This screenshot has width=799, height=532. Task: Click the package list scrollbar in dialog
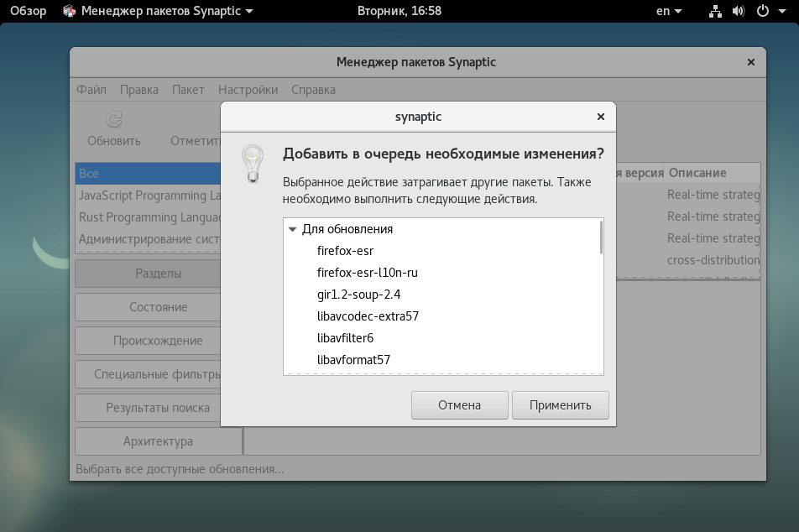click(x=601, y=237)
